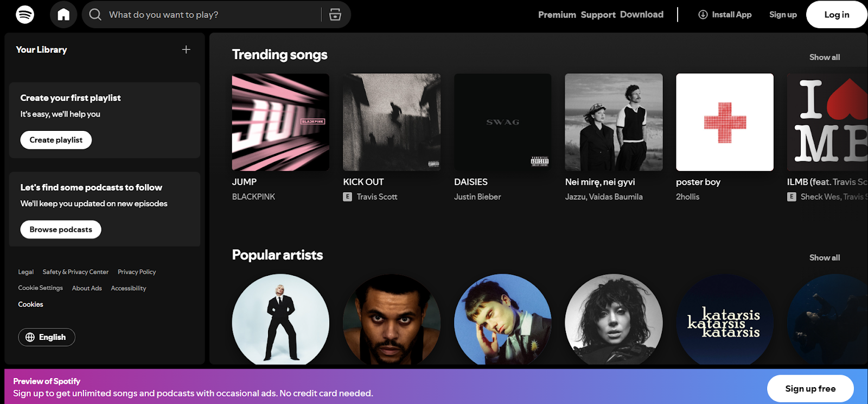Viewport: 868px width, 404px height.
Task: Click the search magnifier icon
Action: [95, 14]
